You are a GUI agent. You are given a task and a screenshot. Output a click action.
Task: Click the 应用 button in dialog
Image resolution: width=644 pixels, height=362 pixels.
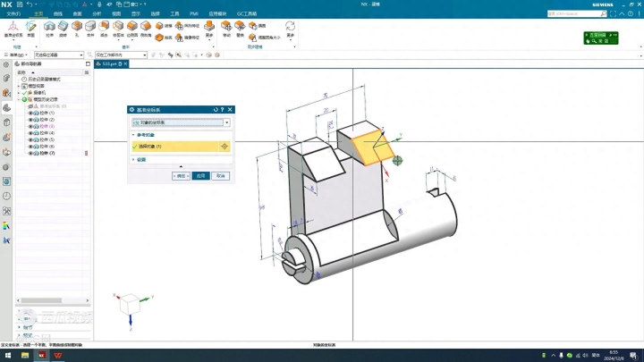click(x=201, y=176)
